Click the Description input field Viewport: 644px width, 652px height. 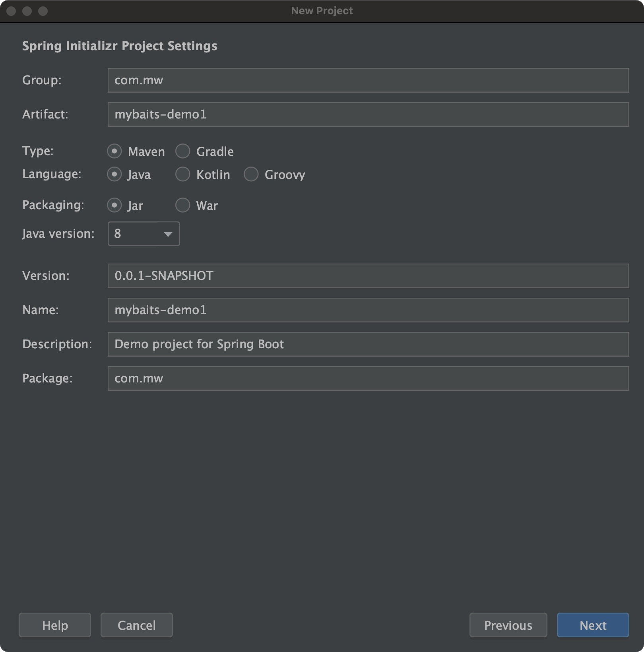368,344
